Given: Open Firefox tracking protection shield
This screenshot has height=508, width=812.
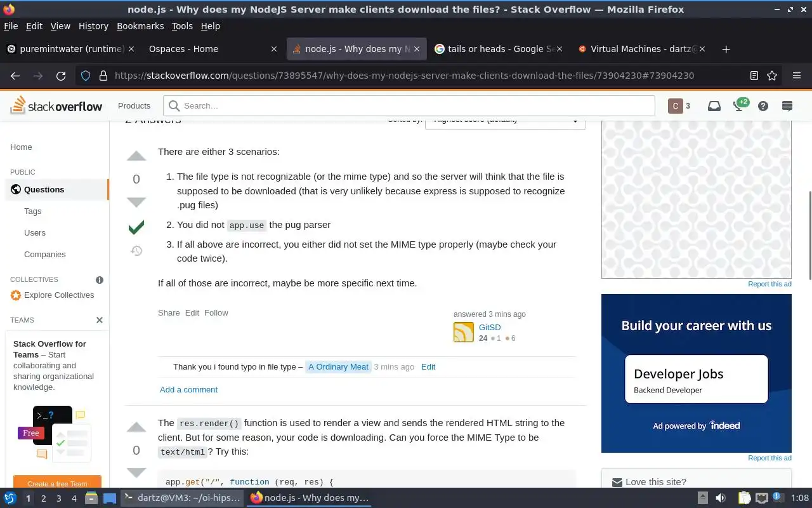Looking at the screenshot, I should (x=86, y=76).
